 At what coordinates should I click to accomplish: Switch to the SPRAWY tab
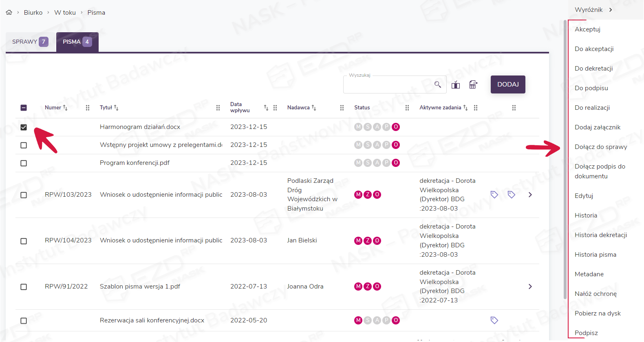(x=30, y=42)
